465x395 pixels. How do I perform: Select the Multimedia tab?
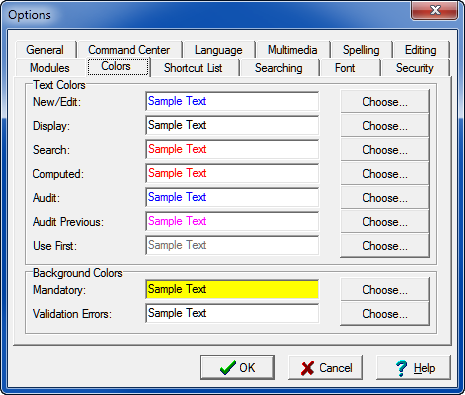click(x=292, y=50)
